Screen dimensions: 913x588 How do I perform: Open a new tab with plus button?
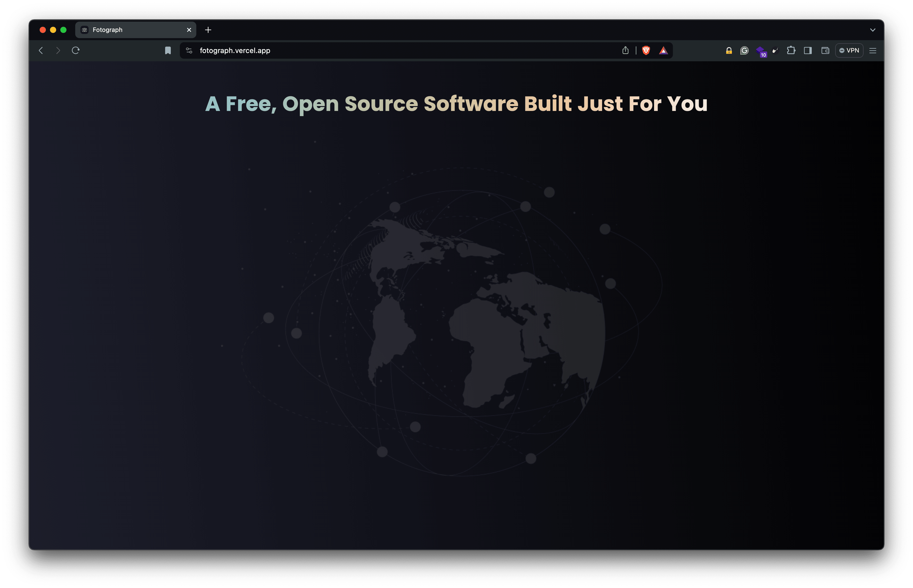(208, 30)
